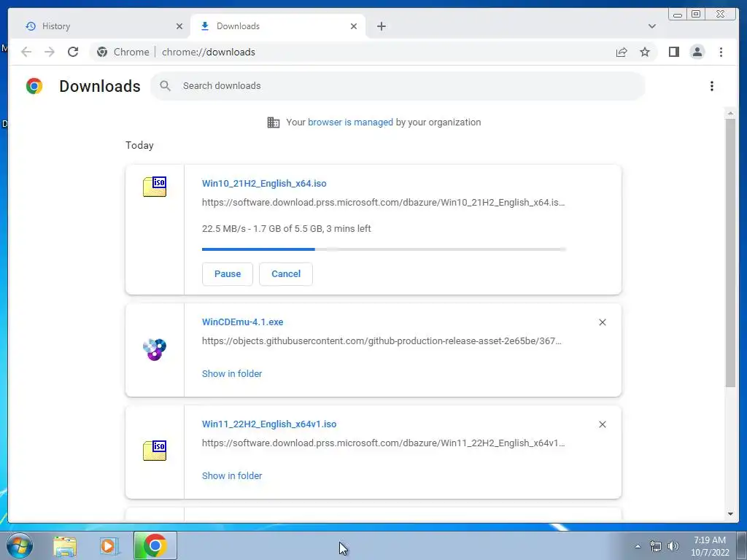Open the side panel icon
Screen dimensions: 747x560
pyautogui.click(x=673, y=52)
